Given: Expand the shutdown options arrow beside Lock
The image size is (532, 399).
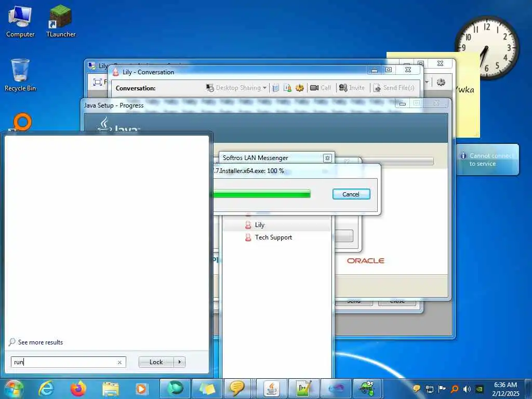Looking at the screenshot, I should 179,362.
